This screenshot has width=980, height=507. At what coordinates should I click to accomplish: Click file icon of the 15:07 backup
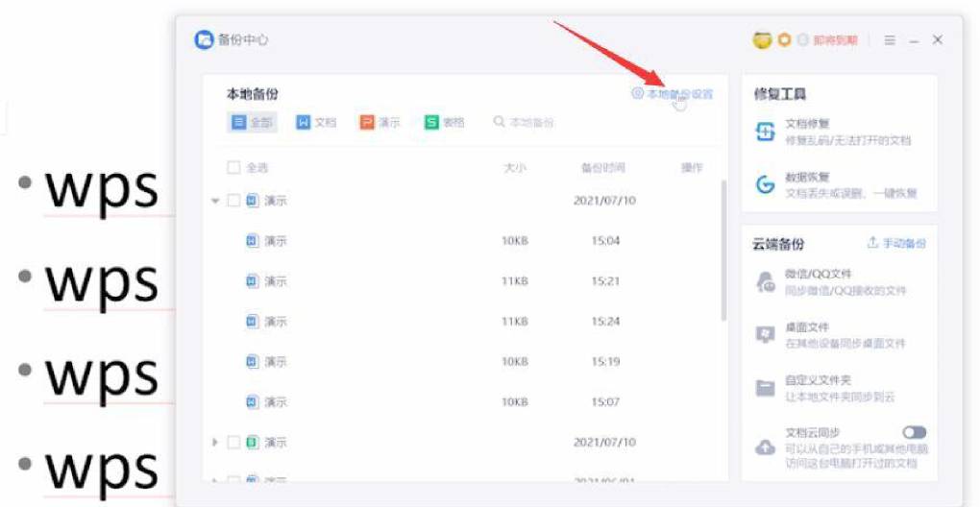click(x=252, y=401)
